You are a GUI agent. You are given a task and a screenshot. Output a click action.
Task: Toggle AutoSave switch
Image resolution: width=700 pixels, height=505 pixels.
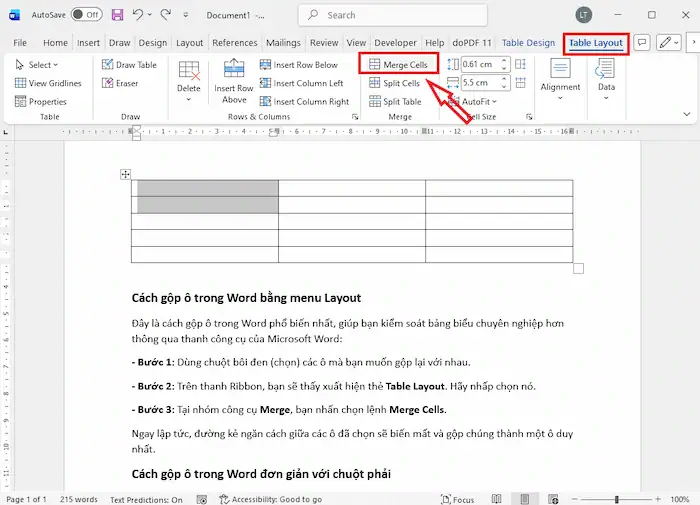coord(87,15)
